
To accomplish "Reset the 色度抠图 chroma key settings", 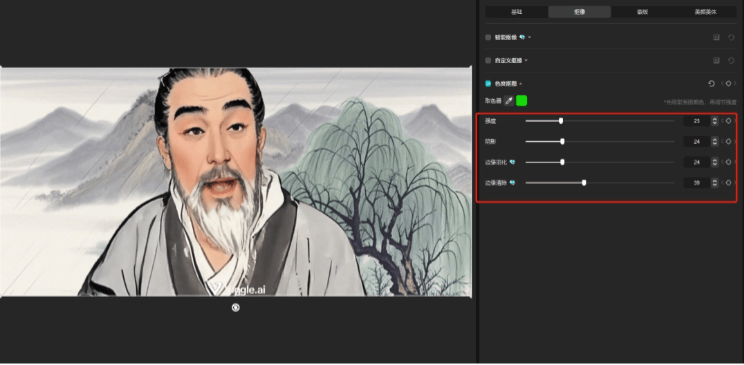I will pyautogui.click(x=711, y=84).
